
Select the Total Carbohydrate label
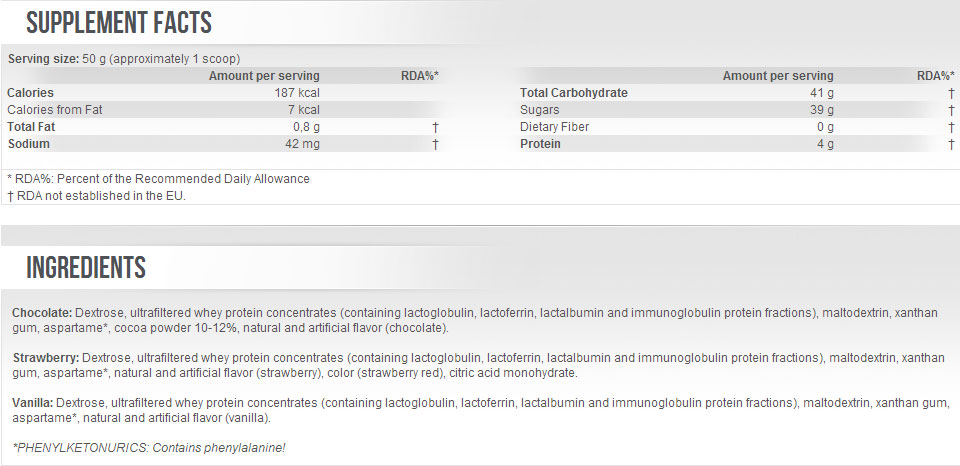574,93
